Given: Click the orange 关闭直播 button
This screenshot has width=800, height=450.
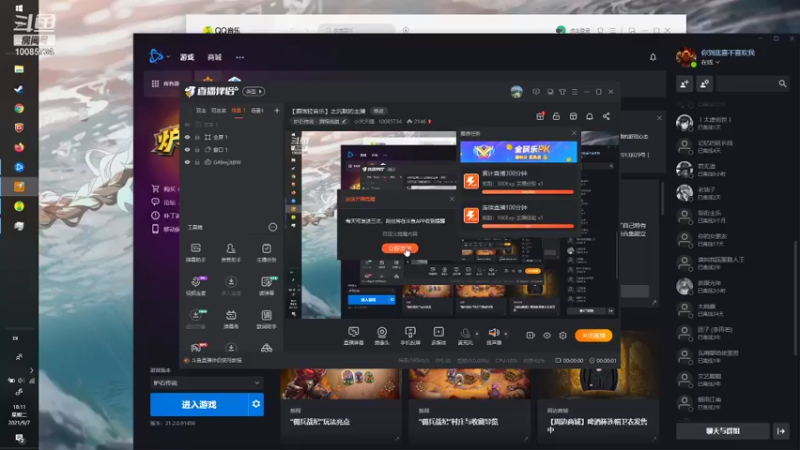Looking at the screenshot, I should pyautogui.click(x=593, y=335).
